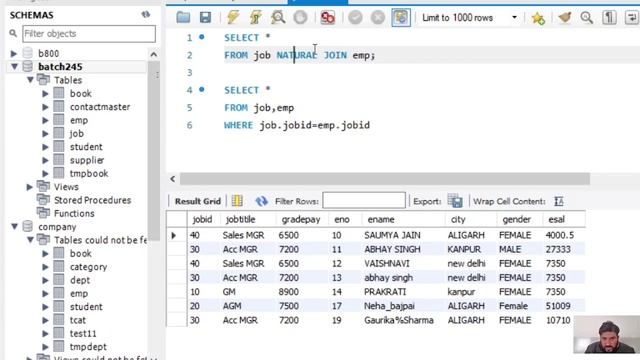Toggle auto-commit mode icon

[x=401, y=18]
